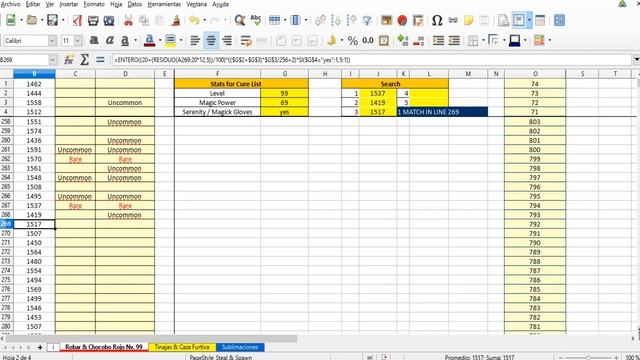The height and width of the screenshot is (360, 640).
Task: Click the sort ascending icon
Action: coord(336,20)
